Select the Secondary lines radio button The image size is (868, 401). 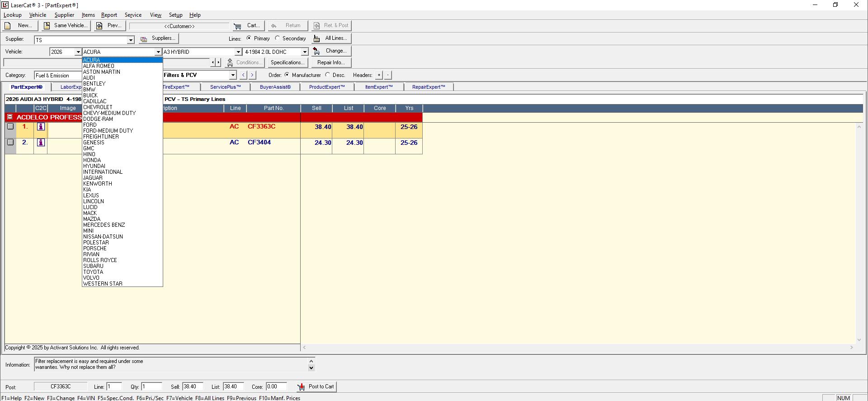click(278, 38)
